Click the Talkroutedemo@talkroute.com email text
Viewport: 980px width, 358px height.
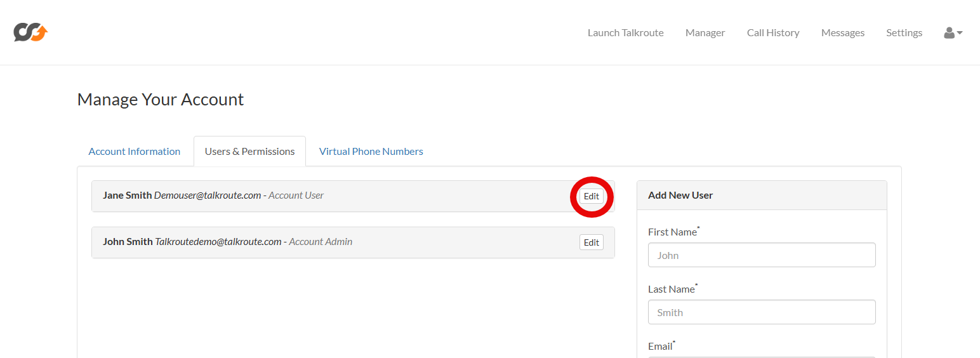[218, 242]
